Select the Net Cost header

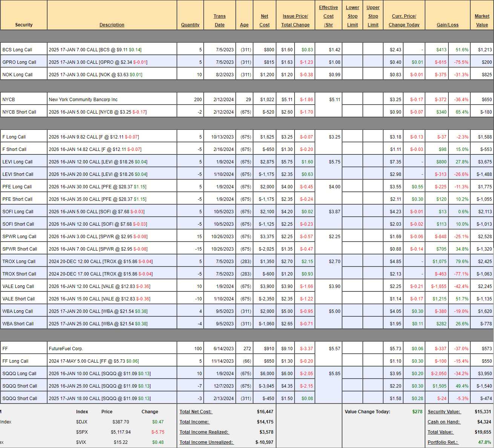(x=264, y=20)
